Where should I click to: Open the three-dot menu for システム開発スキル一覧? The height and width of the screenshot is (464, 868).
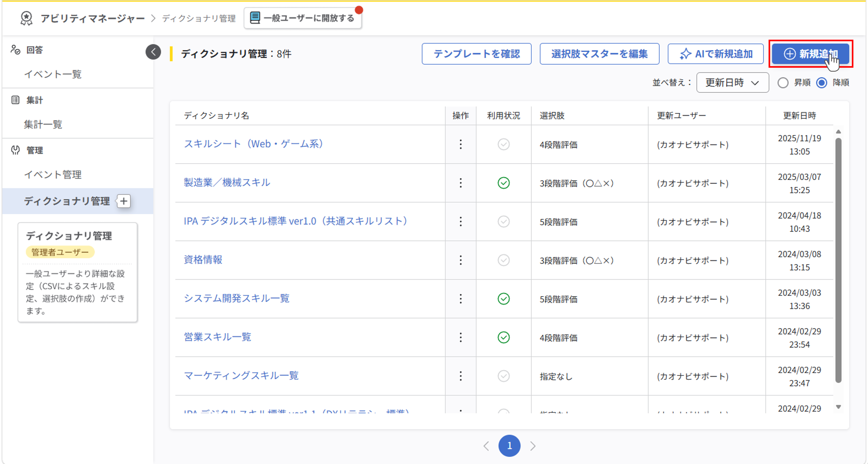pyautogui.click(x=461, y=299)
